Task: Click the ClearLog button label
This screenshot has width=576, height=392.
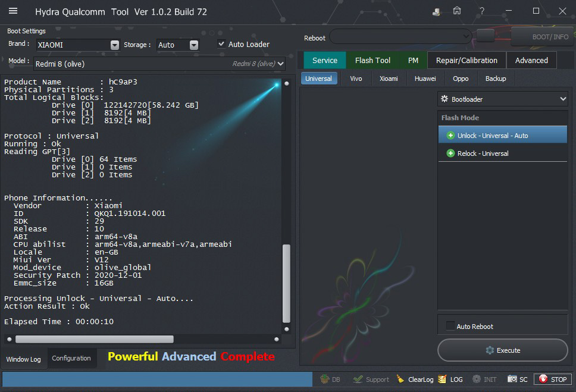Action: (421, 380)
